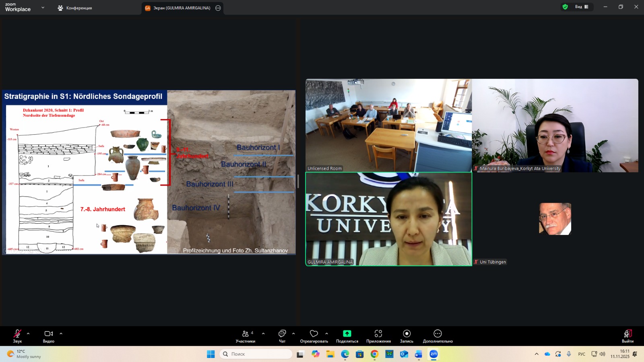Click the green Поделиться share screen icon
The height and width of the screenshot is (362, 644).
347,334
